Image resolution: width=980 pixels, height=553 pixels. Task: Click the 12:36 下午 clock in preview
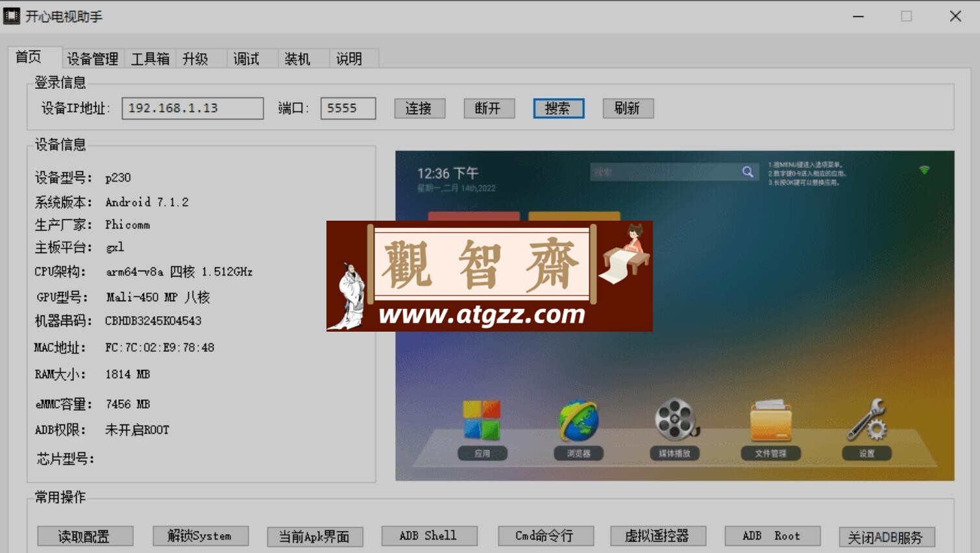click(448, 173)
